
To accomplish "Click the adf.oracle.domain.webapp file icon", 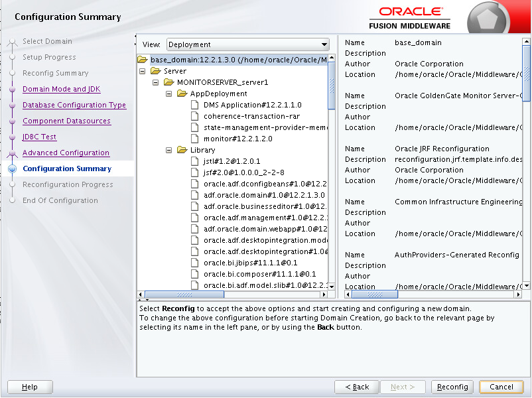I will coord(195,229).
